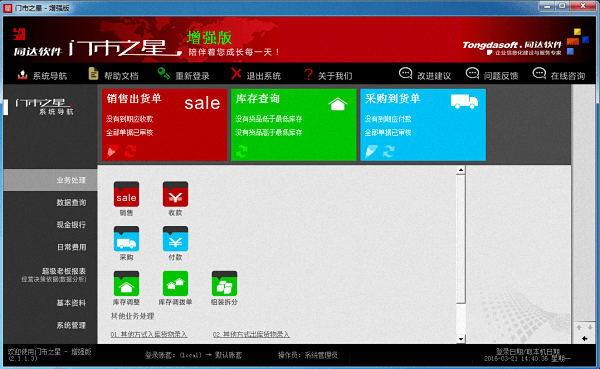The height and width of the screenshot is (369, 600).
Task: Open 改进建议 suggestion chat
Action: pyautogui.click(x=425, y=74)
